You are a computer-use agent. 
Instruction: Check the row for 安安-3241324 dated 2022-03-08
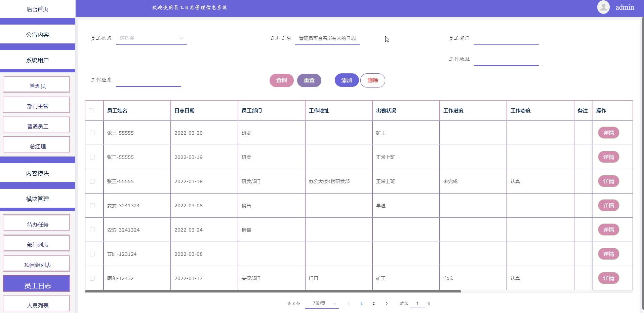[x=92, y=206]
